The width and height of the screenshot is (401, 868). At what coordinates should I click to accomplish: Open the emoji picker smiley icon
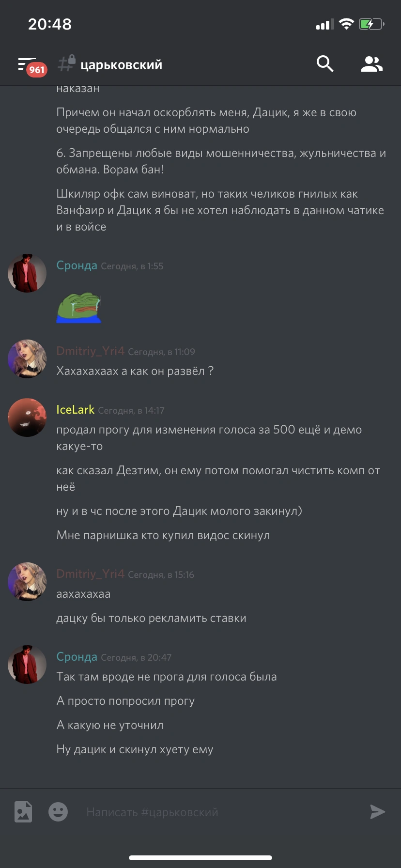coord(58,812)
